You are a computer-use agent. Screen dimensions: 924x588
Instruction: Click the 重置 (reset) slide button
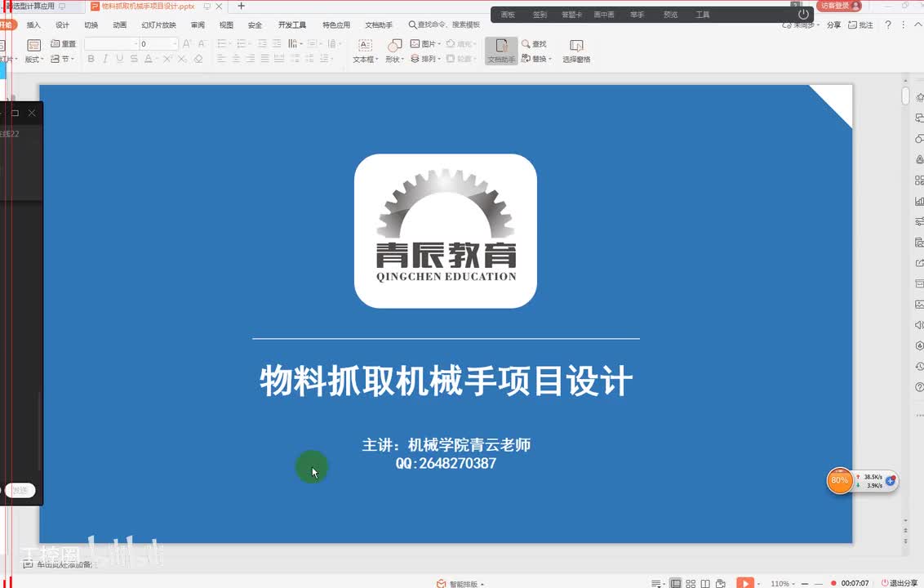point(63,43)
